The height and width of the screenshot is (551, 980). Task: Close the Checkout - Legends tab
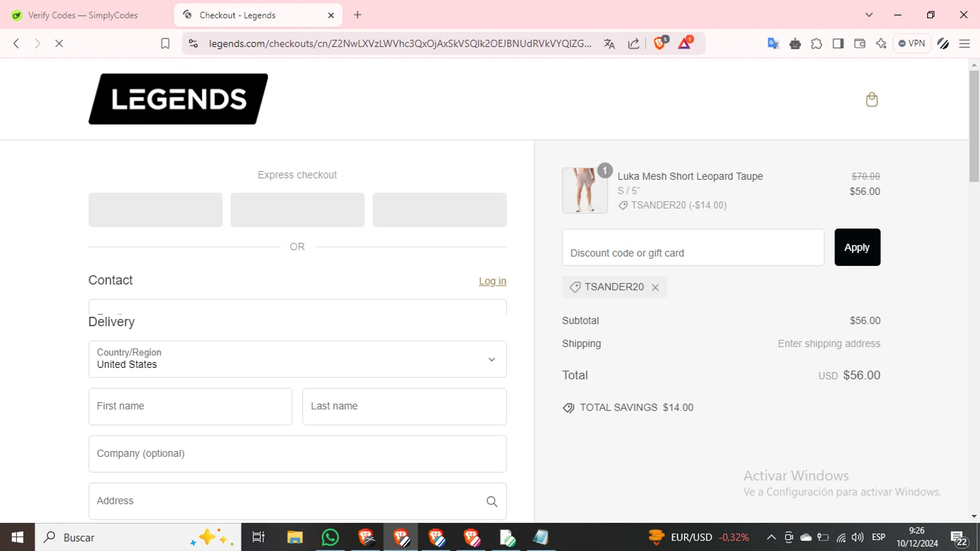[x=331, y=15]
